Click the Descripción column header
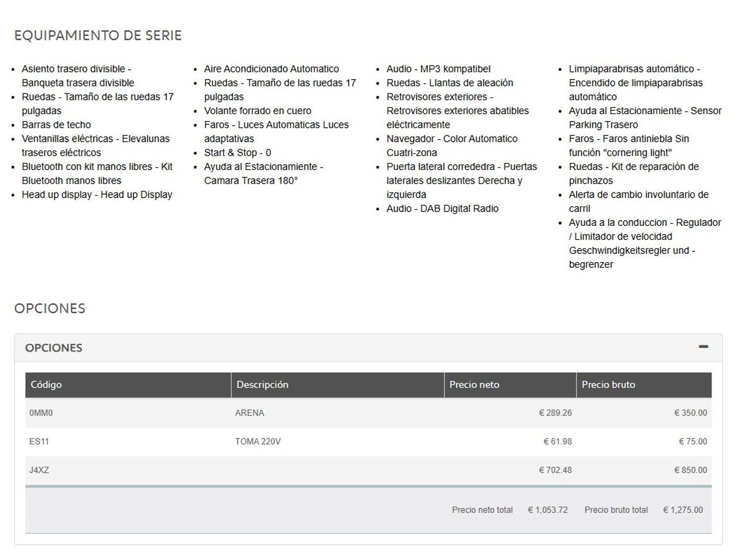 pos(262,385)
